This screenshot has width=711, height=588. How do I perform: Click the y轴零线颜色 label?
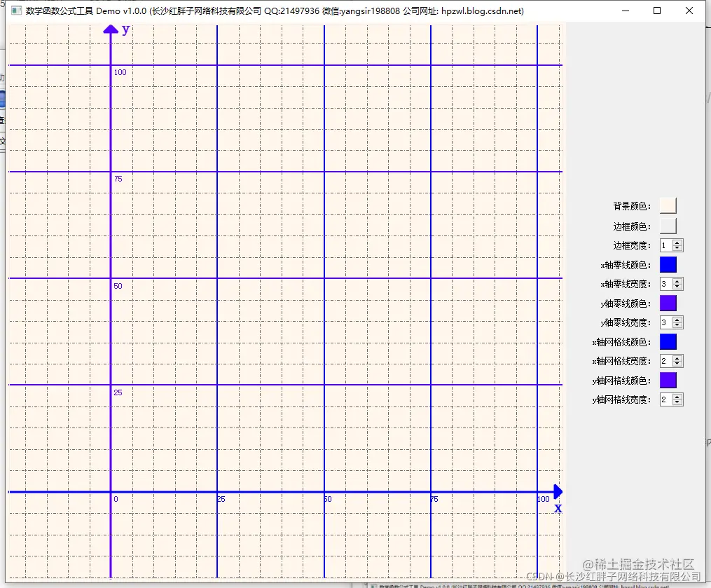[626, 303]
